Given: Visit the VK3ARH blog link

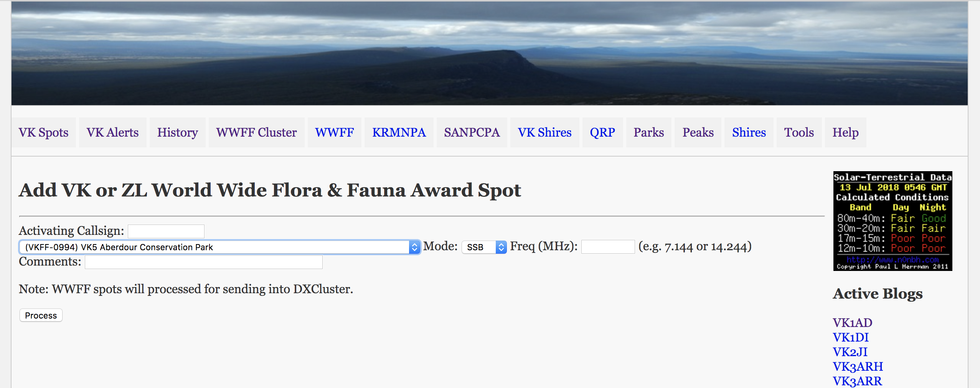Looking at the screenshot, I should coord(858,367).
